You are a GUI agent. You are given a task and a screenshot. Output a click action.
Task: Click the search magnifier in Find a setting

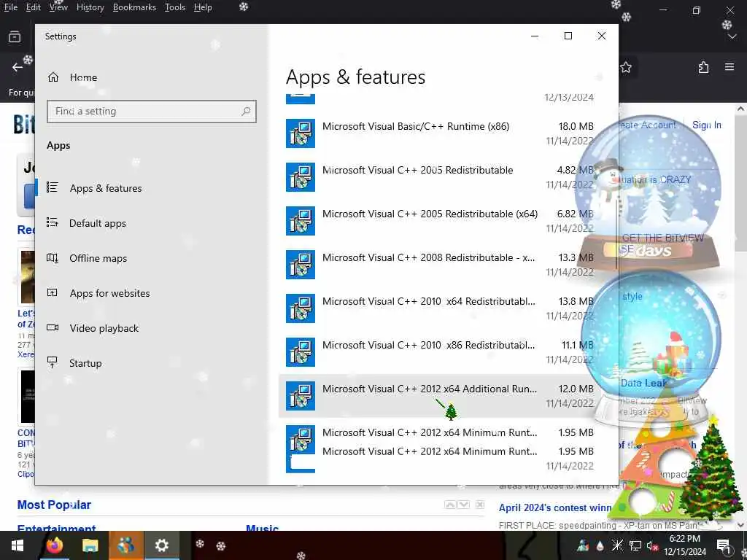point(246,112)
